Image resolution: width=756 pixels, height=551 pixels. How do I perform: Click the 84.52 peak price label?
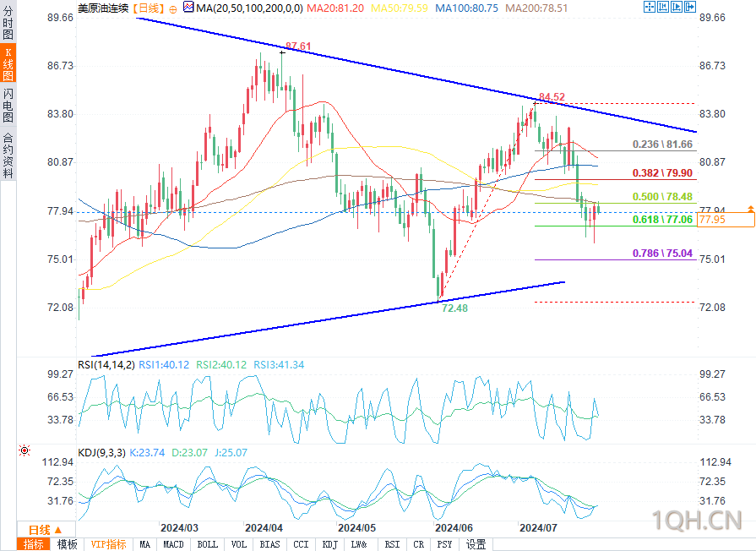(552, 97)
